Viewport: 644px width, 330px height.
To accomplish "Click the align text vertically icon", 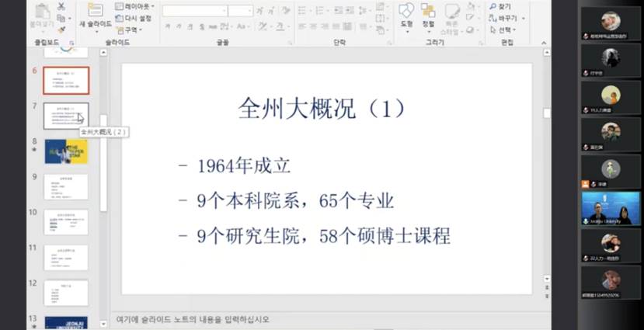I will [380, 18].
